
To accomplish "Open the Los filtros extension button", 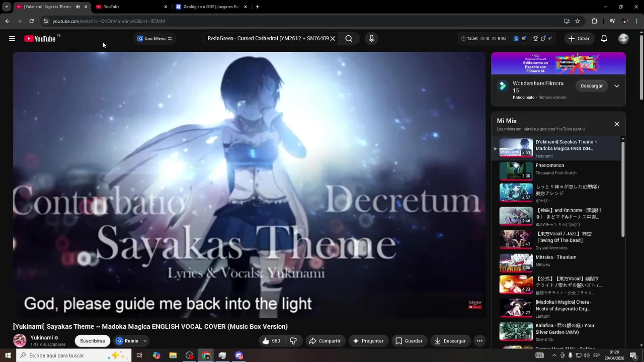I will (x=154, y=39).
